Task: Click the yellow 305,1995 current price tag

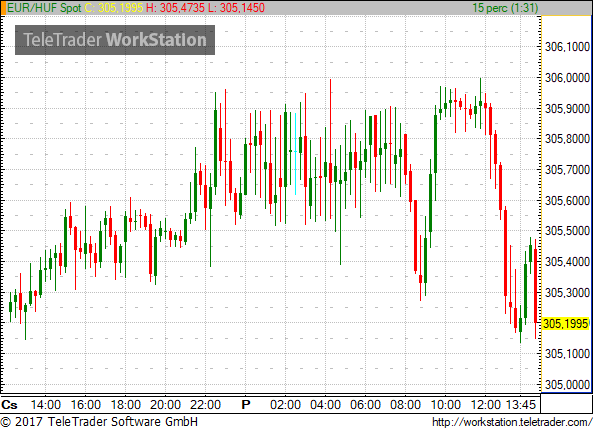Action: pos(566,324)
